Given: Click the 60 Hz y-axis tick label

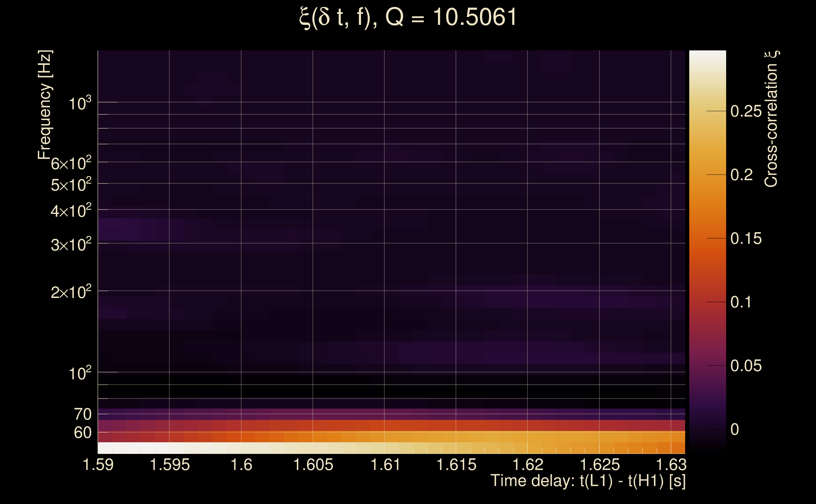Looking at the screenshot, I should click(82, 433).
